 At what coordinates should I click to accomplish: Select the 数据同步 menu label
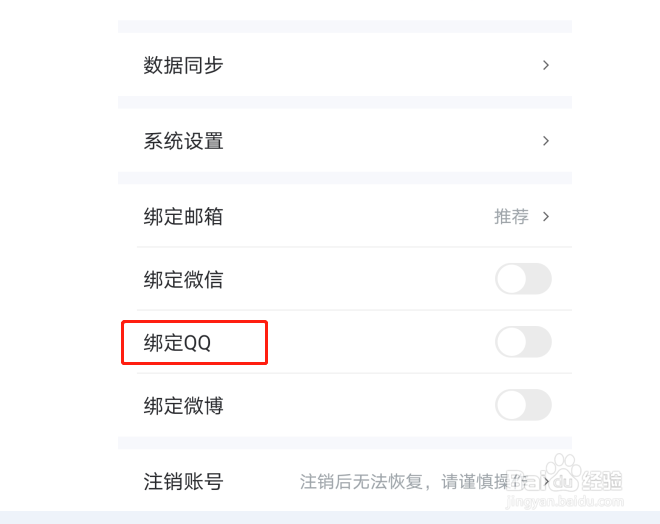(183, 65)
